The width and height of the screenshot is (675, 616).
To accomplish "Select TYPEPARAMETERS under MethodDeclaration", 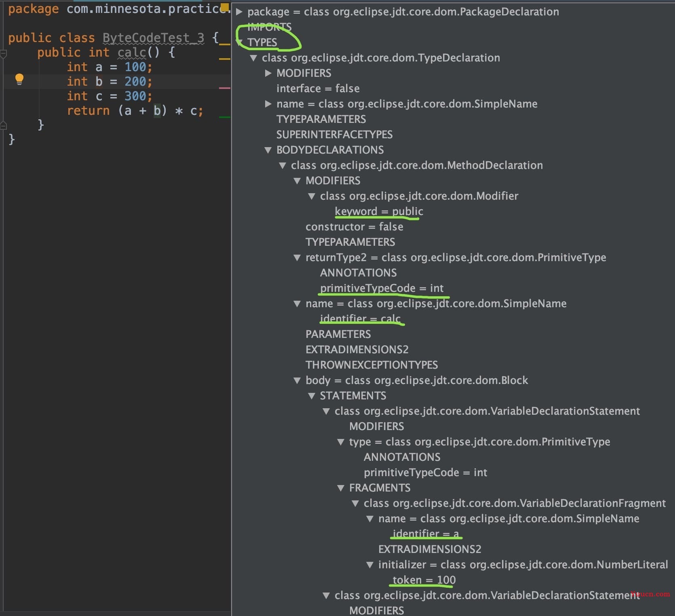I will click(x=350, y=242).
